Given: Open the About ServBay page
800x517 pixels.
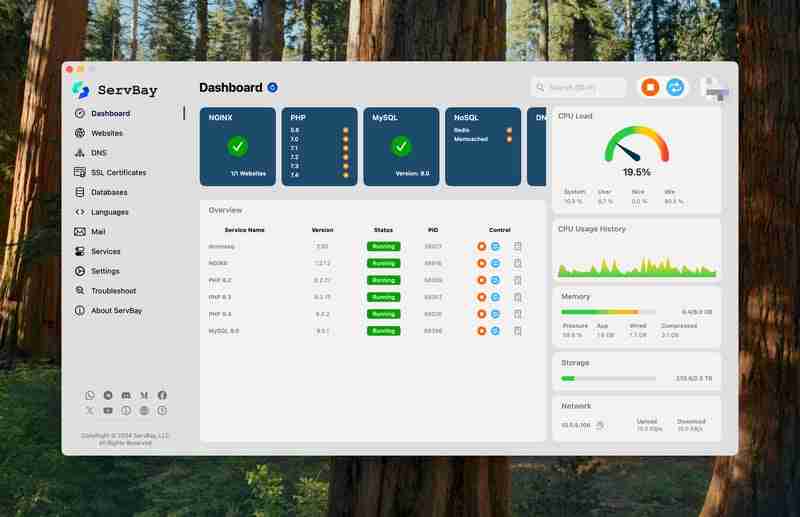Looking at the screenshot, I should [x=118, y=310].
